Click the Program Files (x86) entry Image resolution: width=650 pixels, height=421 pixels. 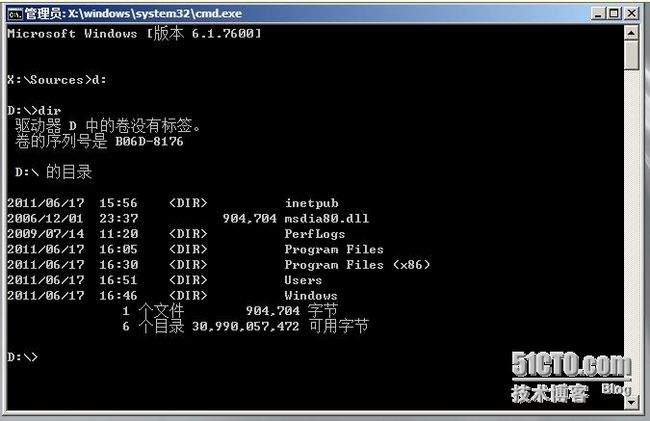(357, 264)
